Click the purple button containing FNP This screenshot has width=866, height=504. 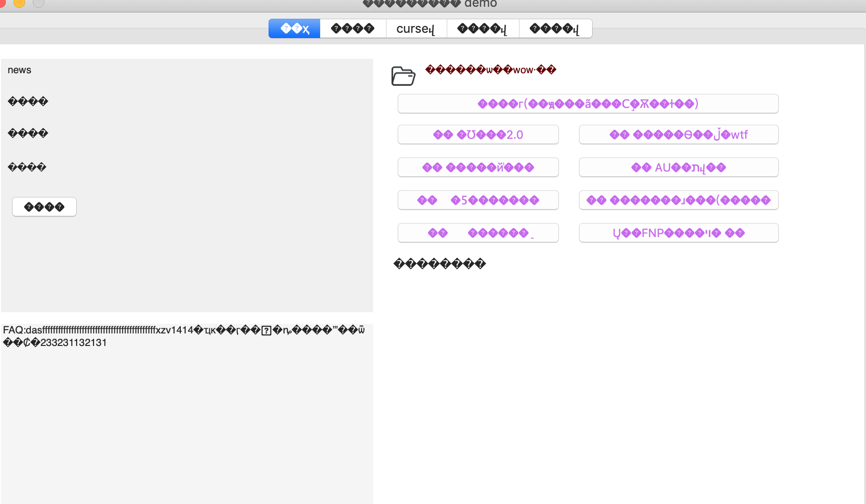(x=678, y=233)
